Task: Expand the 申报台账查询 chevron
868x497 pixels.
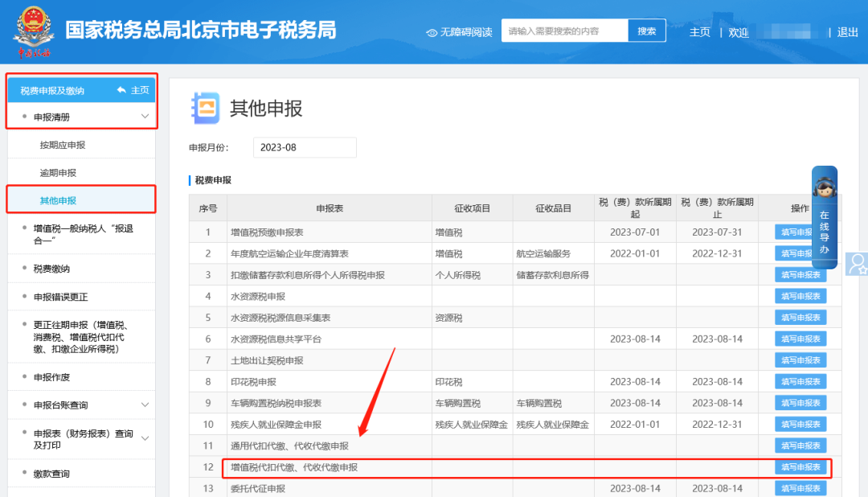Action: pyautogui.click(x=145, y=405)
